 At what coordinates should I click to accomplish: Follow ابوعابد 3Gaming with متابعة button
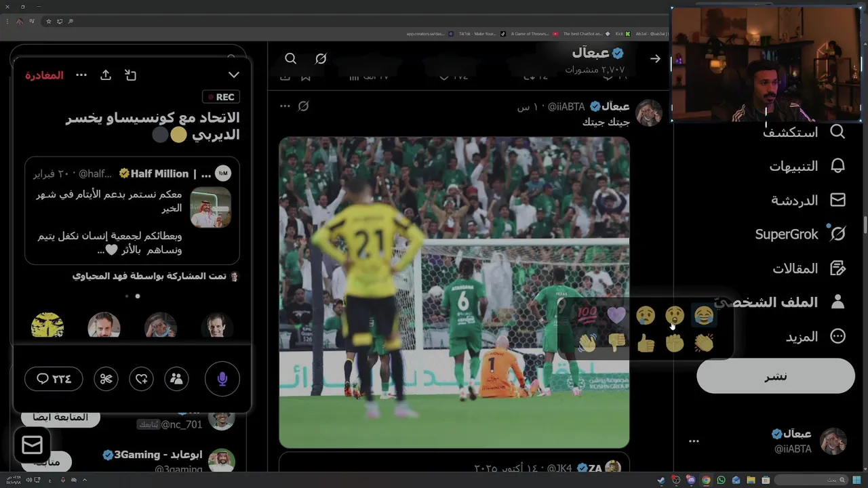tap(47, 462)
